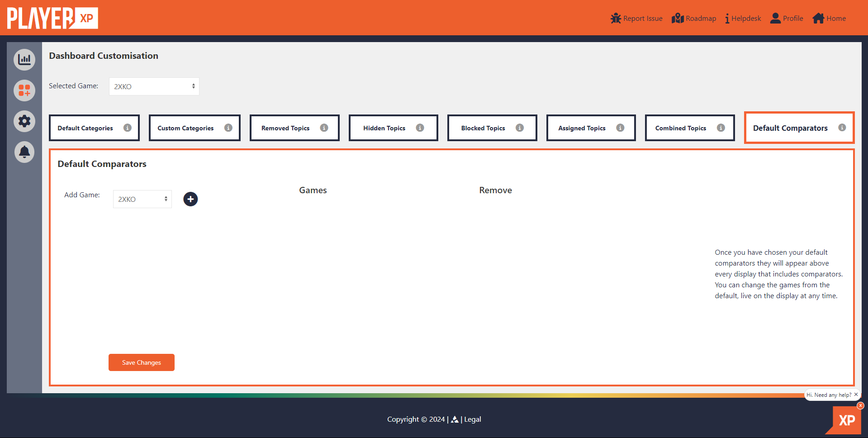Click the Save Changes button
868x438 pixels.
142,362
